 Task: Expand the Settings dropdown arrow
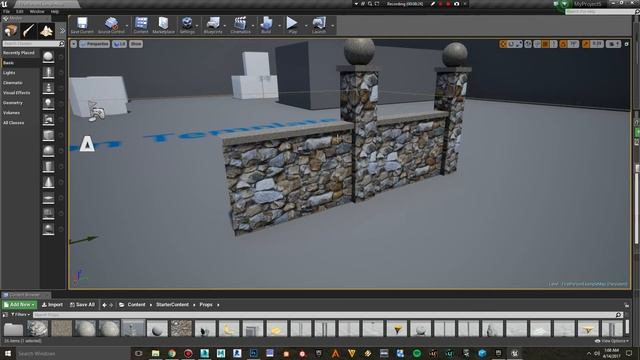(198, 26)
